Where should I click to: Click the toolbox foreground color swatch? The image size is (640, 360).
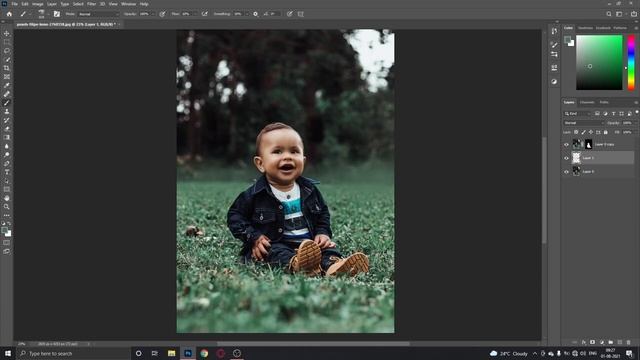click(4, 231)
